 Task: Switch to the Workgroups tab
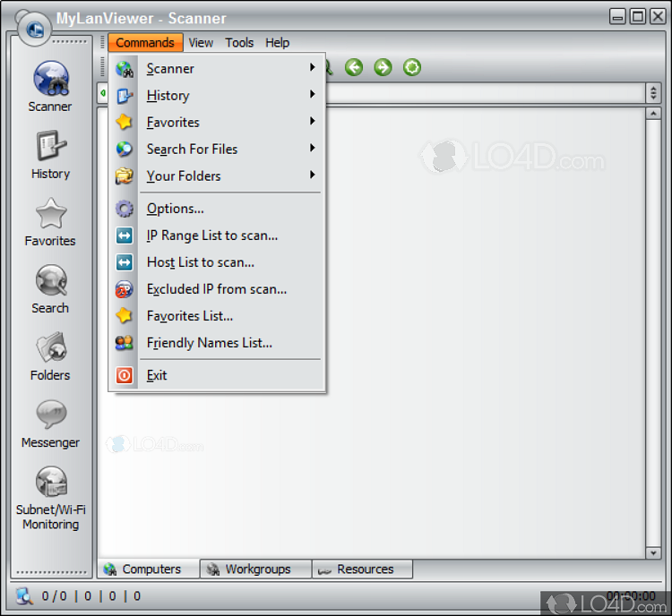click(256, 569)
